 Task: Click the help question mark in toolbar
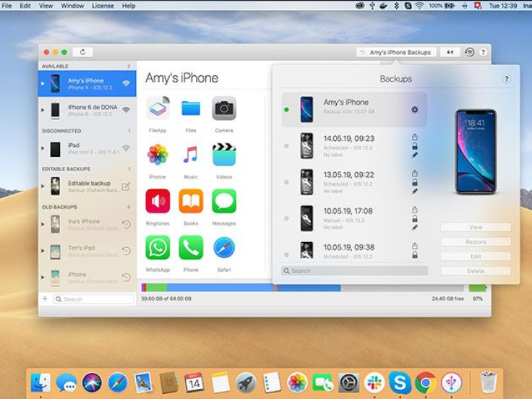[483, 52]
